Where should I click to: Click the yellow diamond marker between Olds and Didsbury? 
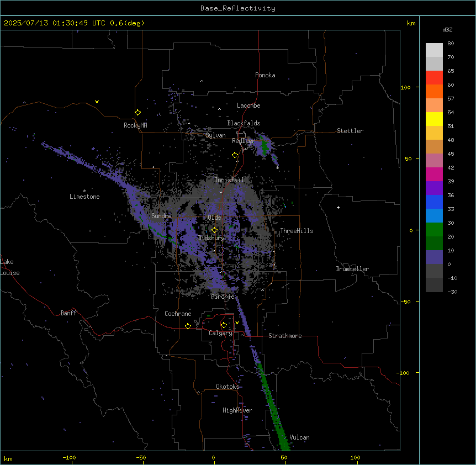coord(214,230)
